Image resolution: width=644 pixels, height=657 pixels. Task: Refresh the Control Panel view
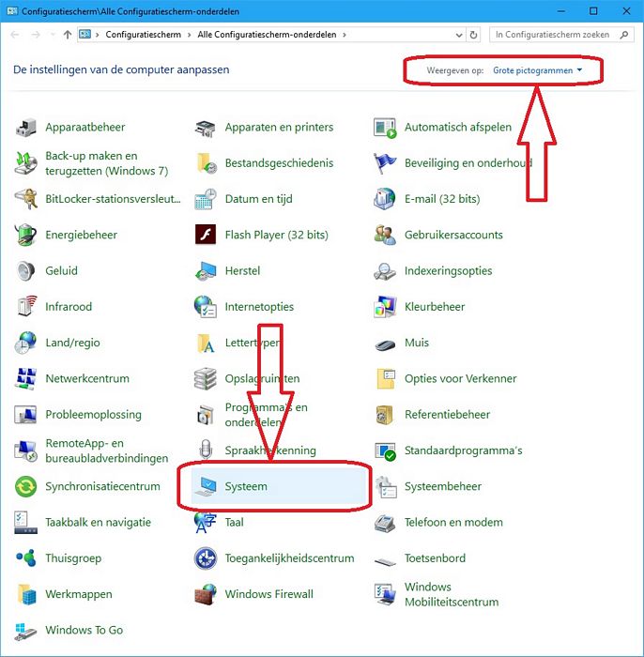tap(473, 36)
